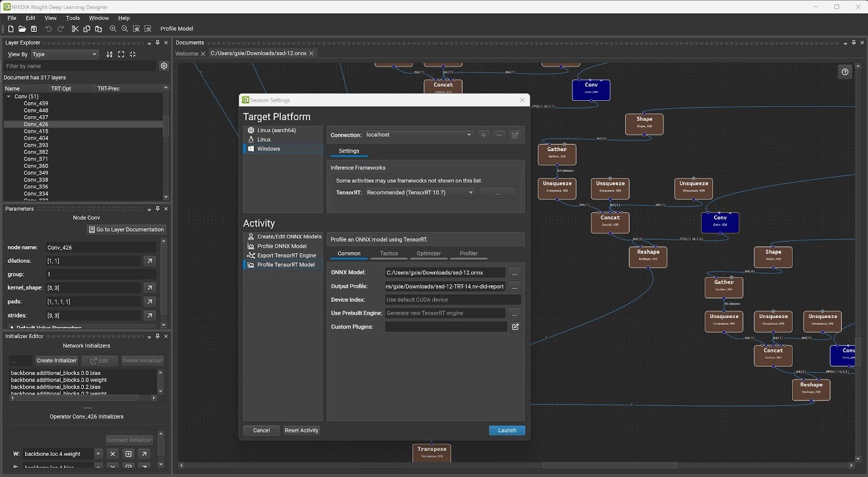Viewport: 868px width, 477px height.
Task: Open the Connection localhost dropdown
Action: click(419, 135)
